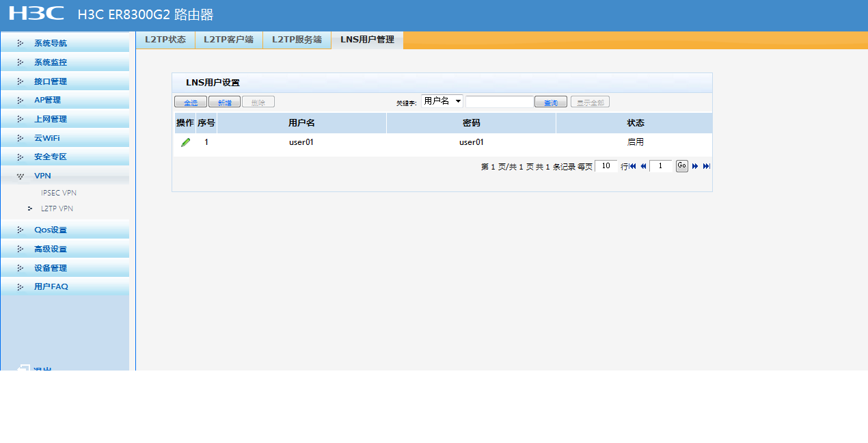The height and width of the screenshot is (443, 868).
Task: Click the 启用 status cell
Action: point(636,142)
